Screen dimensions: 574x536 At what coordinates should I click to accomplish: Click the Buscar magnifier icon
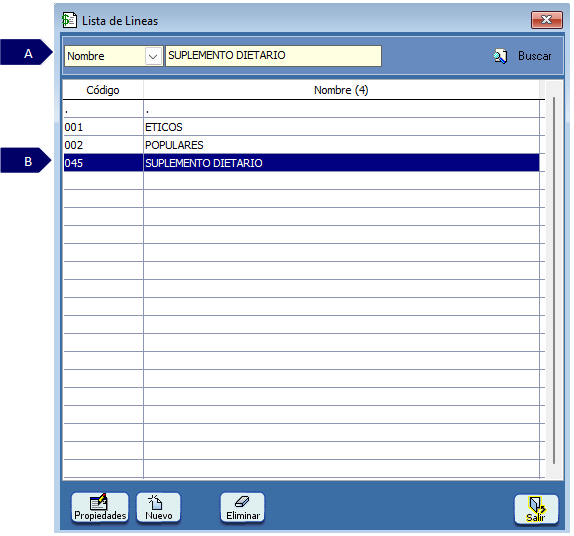500,56
